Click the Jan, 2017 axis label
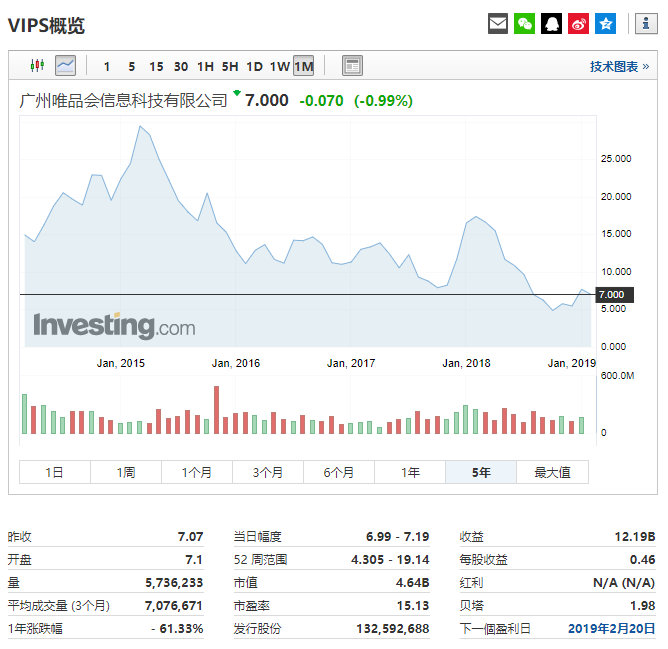 pyautogui.click(x=351, y=363)
